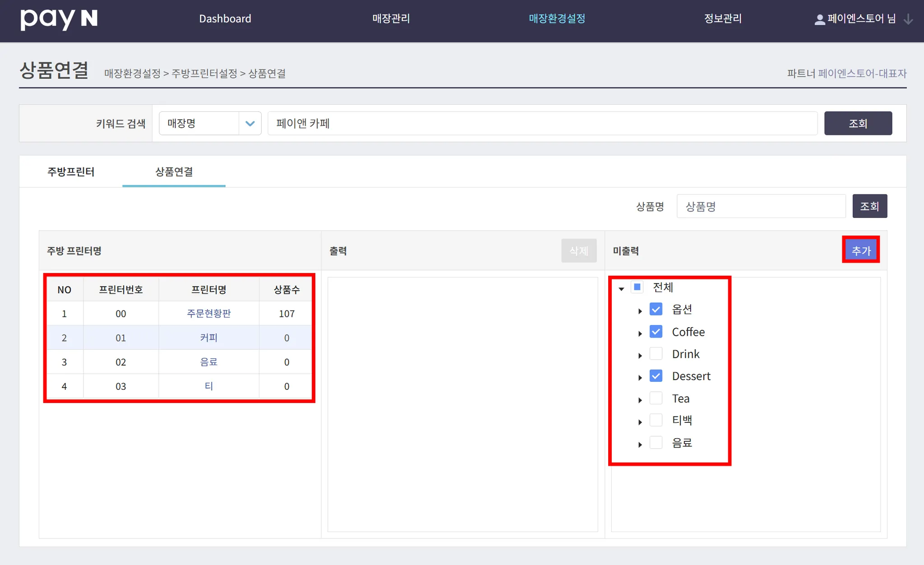Collapse the 전체 tree node

click(x=621, y=288)
